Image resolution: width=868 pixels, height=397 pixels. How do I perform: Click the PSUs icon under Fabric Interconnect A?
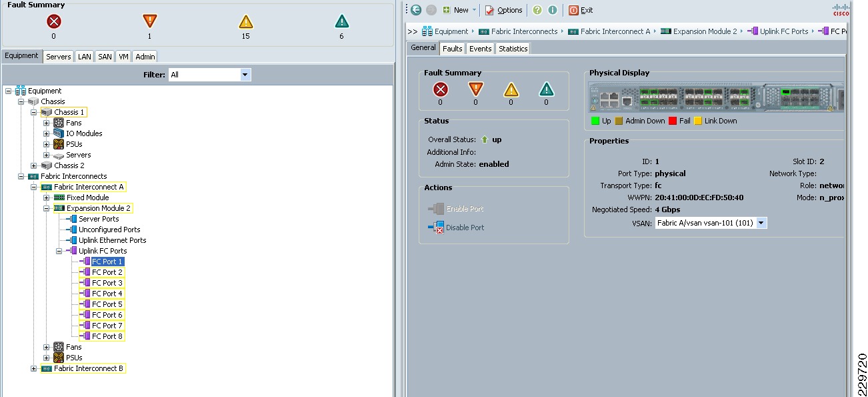59,358
